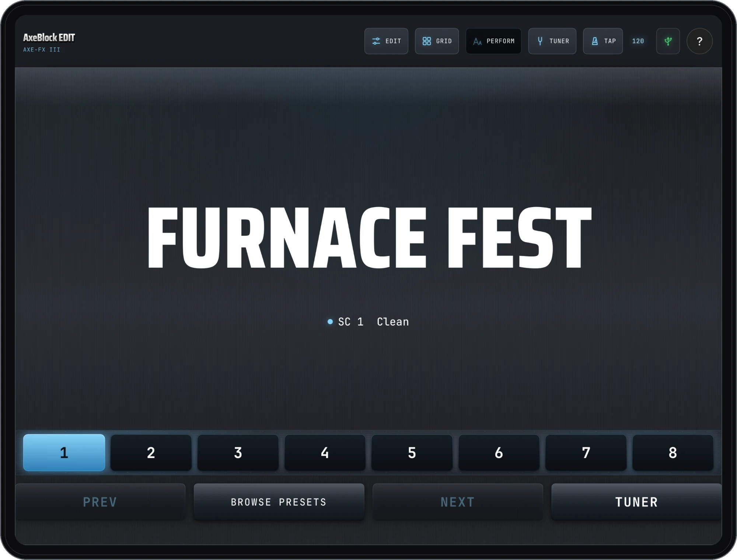Select scene 5
Screen dimensions: 737x560
pyautogui.click(x=412, y=452)
